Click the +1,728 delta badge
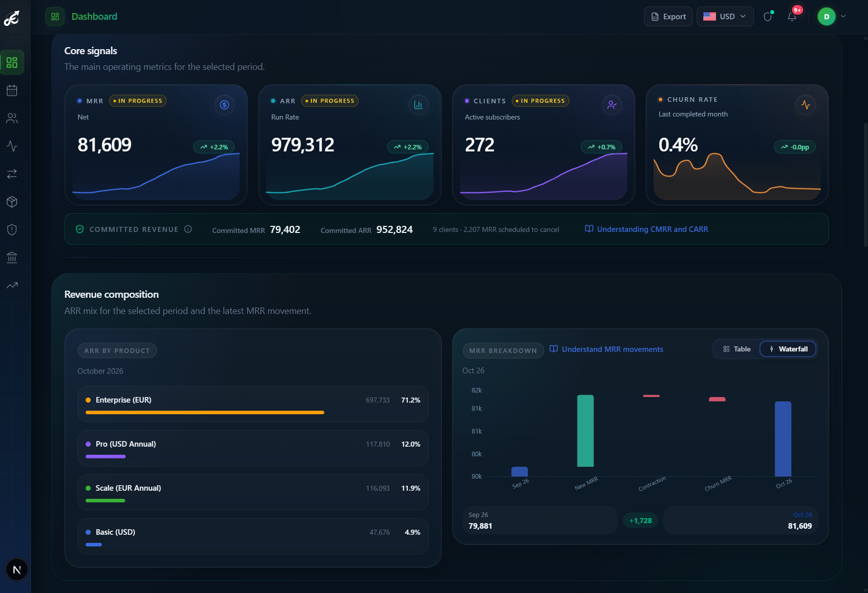Viewport: 868px width, 593px height. coord(640,521)
